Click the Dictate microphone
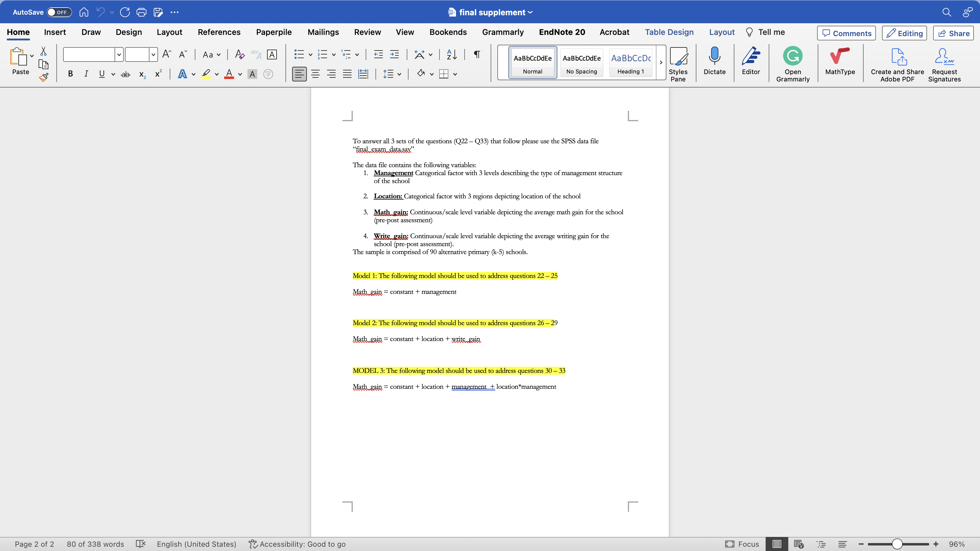The image size is (980, 551). coord(714,61)
